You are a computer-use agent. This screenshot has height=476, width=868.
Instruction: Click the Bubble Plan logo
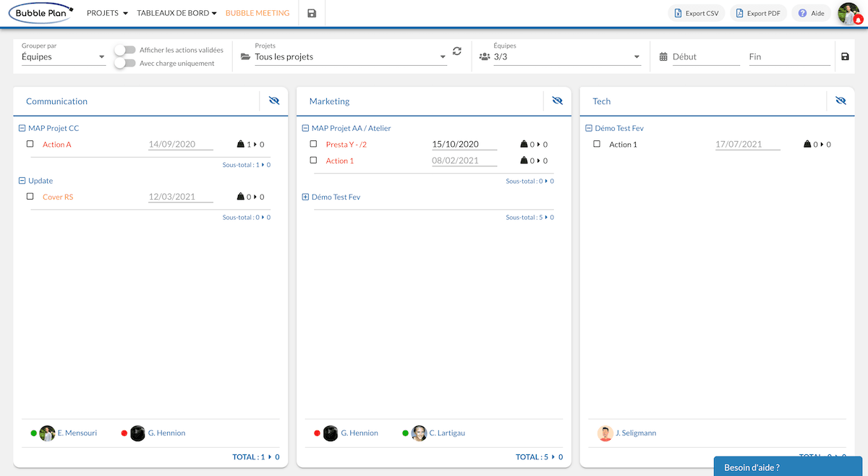[41, 13]
